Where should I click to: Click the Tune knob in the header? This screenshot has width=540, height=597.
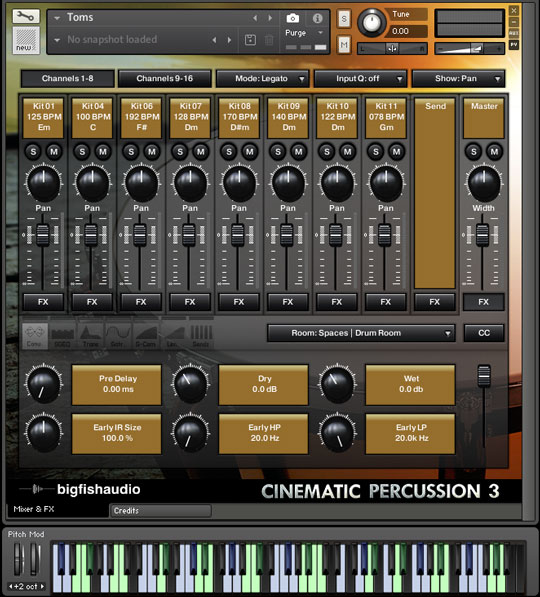pyautogui.click(x=372, y=22)
